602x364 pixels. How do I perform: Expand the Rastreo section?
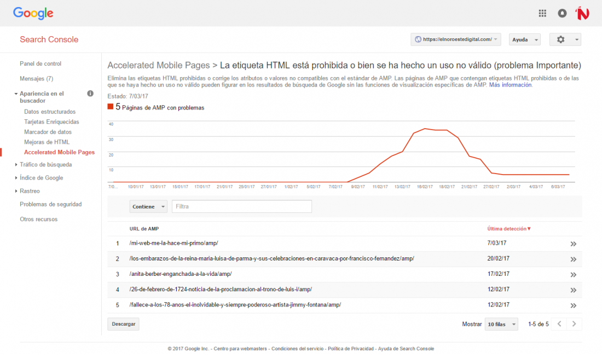click(x=16, y=191)
